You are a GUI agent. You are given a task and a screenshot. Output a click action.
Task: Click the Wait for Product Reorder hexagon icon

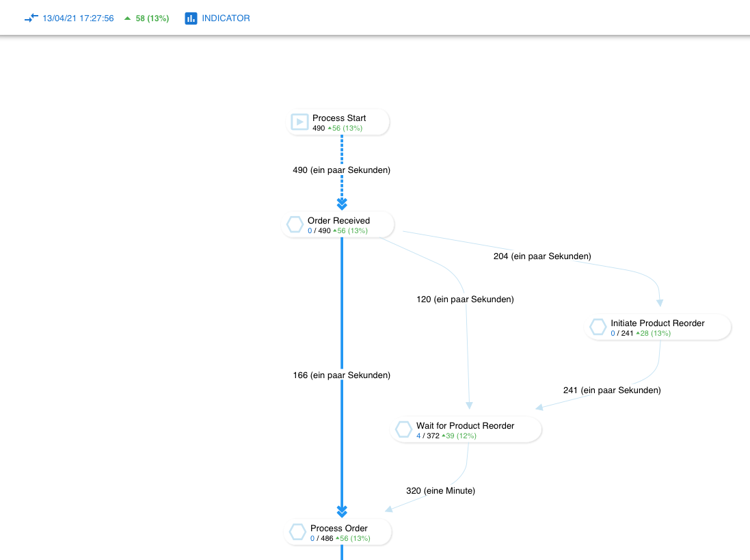tap(403, 430)
